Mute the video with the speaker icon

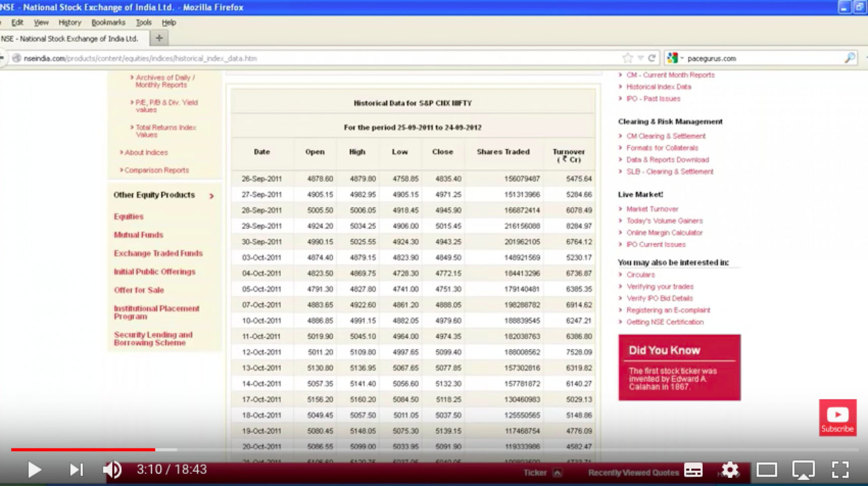tap(112, 469)
